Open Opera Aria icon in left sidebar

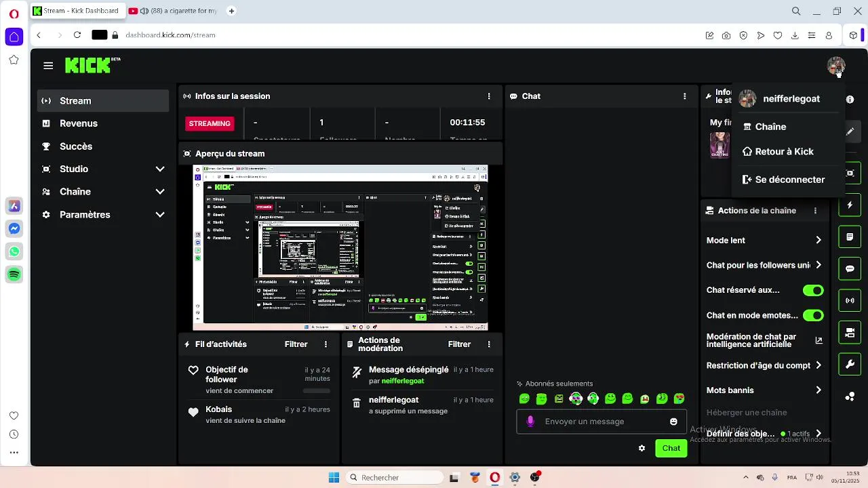(14, 206)
